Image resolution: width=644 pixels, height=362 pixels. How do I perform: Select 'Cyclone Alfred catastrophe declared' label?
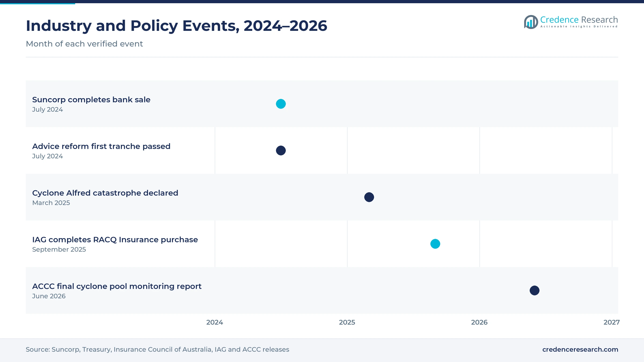pyautogui.click(x=105, y=193)
